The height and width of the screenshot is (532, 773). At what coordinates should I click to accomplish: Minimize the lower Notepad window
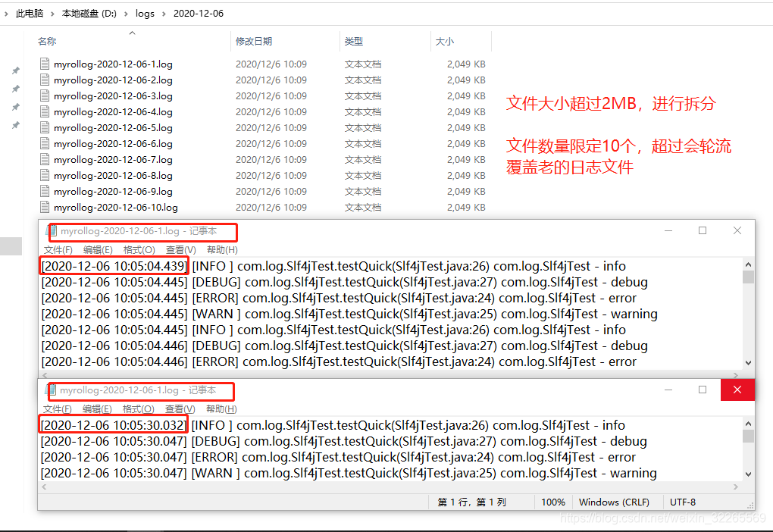pos(668,390)
